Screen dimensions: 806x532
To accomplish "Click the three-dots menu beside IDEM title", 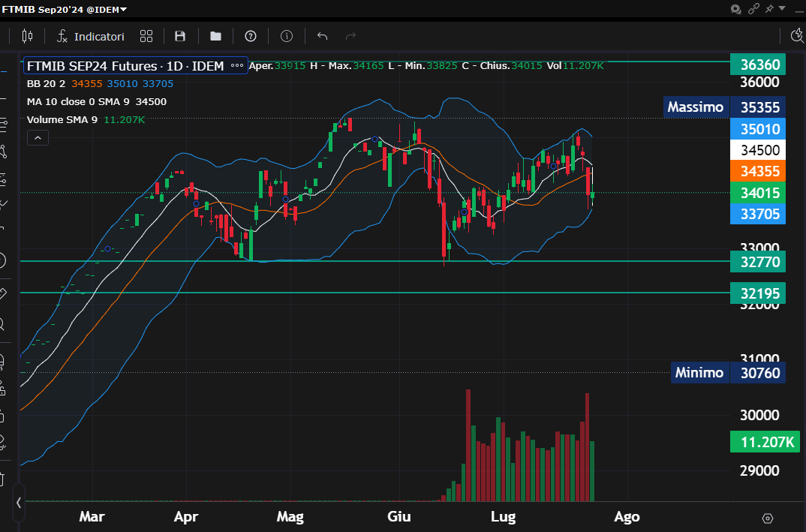I will tap(237, 66).
